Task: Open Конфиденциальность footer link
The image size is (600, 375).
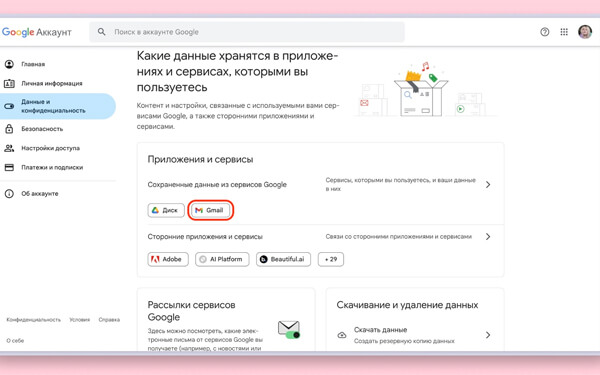Action: point(34,320)
